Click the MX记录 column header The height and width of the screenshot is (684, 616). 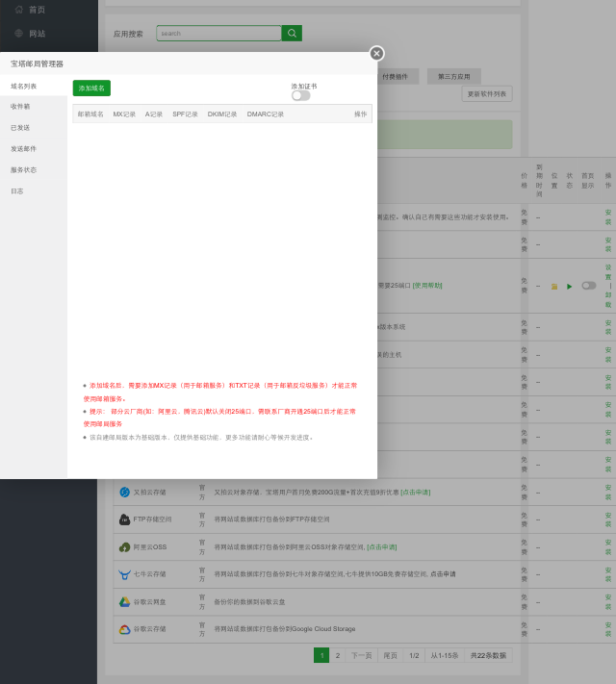coord(124,114)
